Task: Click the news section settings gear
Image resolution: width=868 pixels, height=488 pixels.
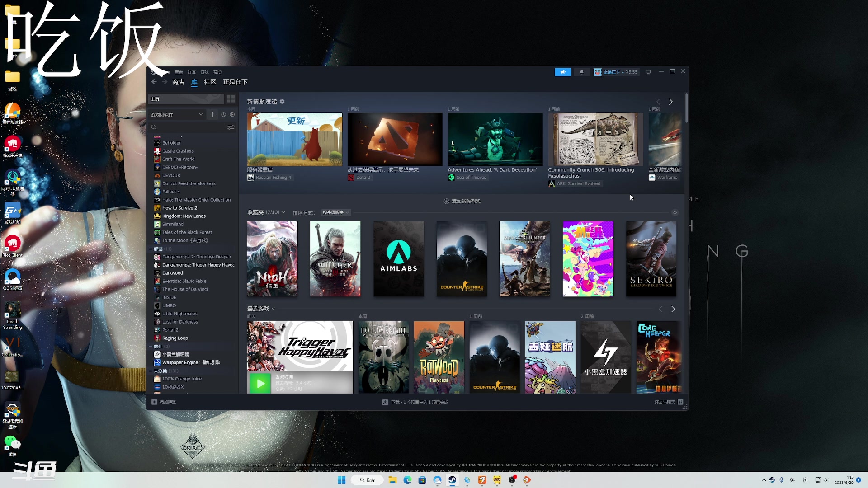Action: (x=282, y=102)
